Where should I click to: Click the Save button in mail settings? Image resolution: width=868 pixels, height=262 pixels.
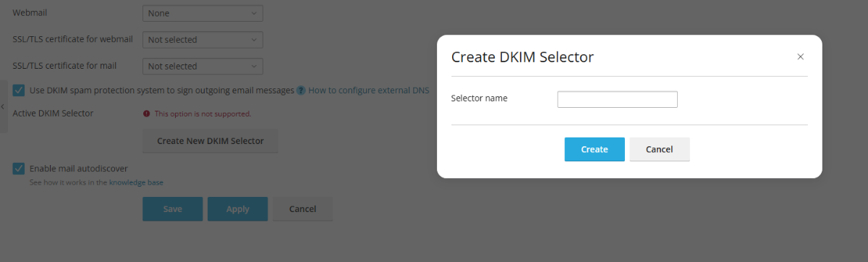point(173,209)
